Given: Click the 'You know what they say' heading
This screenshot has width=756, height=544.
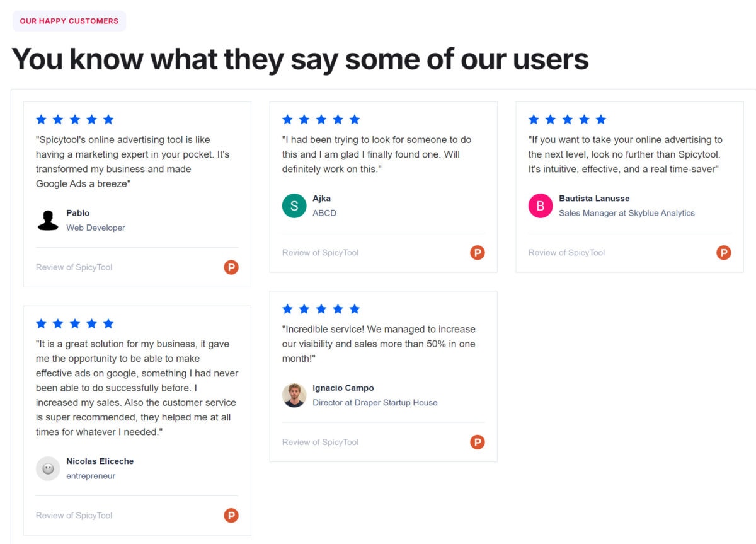Looking at the screenshot, I should point(300,59).
